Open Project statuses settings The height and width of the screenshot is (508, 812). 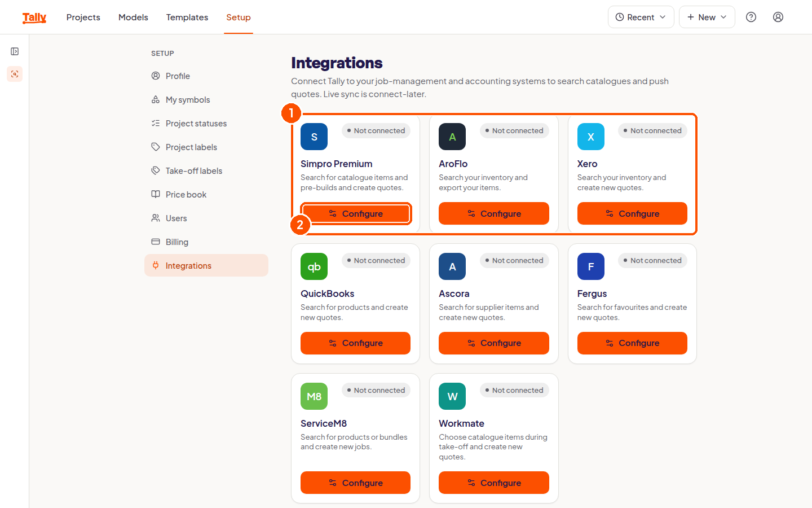206,124
